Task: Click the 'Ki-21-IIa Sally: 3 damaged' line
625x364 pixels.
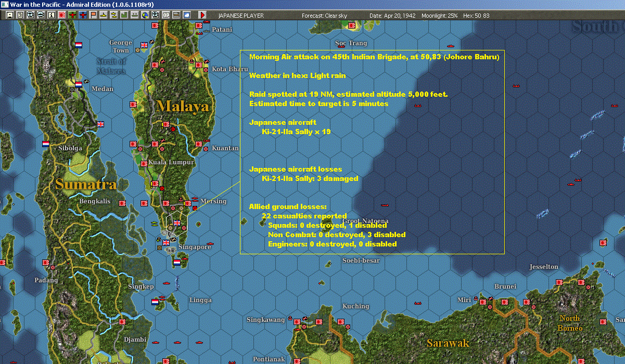Action: (310, 178)
